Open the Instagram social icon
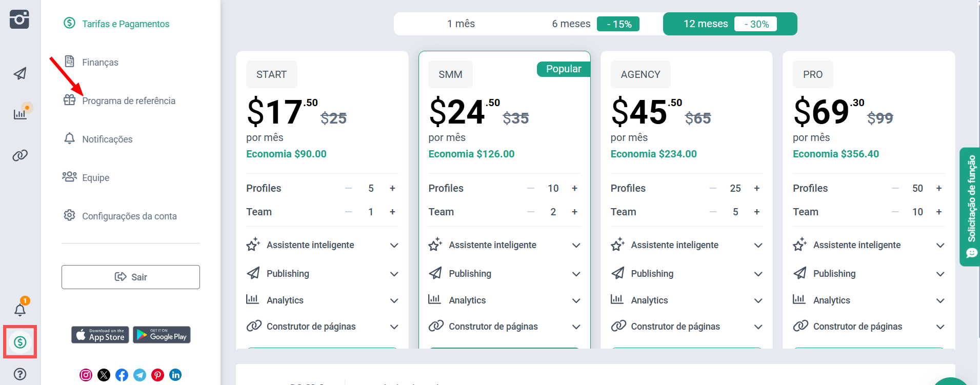This screenshot has height=385, width=980. click(x=86, y=375)
